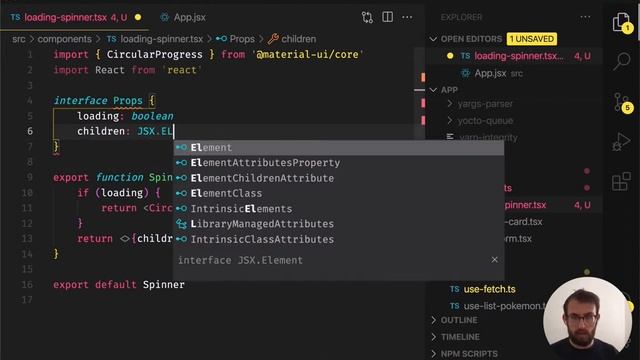Select ElementAttributesProperty suggestion
Image resolution: width=640 pixels, height=360 pixels.
point(339,163)
